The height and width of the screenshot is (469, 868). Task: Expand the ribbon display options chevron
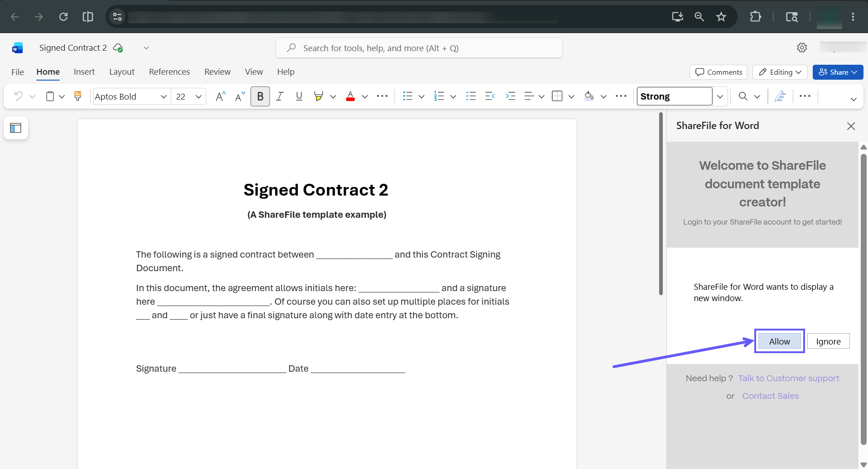coord(854,99)
